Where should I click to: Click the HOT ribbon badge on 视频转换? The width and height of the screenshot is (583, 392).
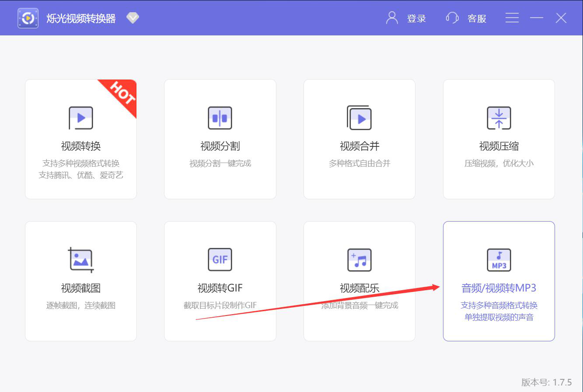point(122,94)
